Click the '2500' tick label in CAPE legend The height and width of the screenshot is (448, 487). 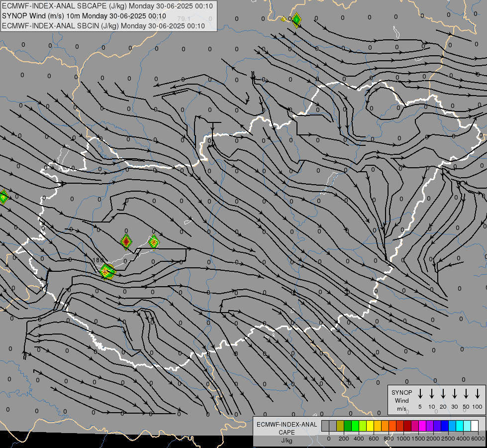tap(448, 439)
